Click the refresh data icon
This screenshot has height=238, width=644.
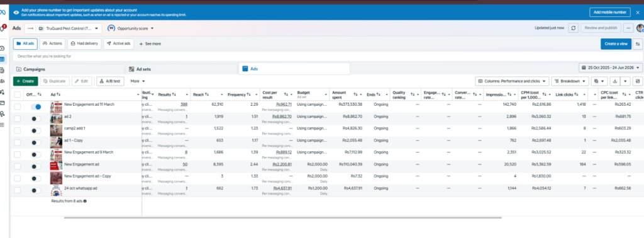[x=574, y=28]
